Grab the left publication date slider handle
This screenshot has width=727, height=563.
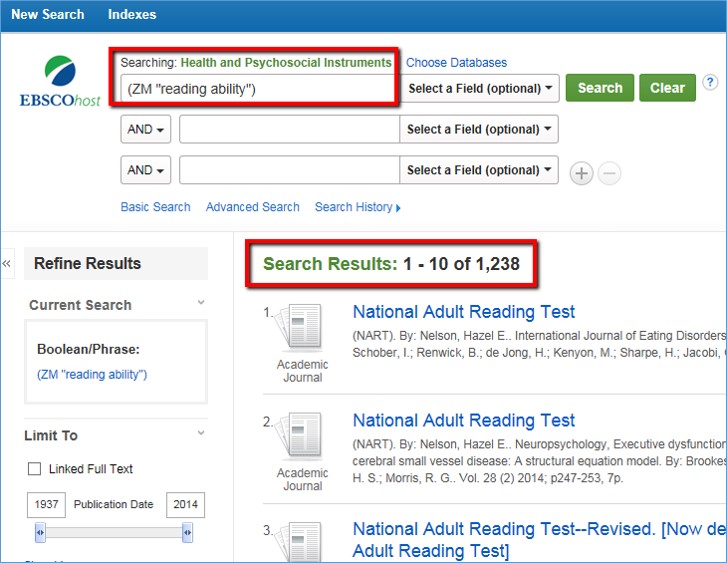40,532
